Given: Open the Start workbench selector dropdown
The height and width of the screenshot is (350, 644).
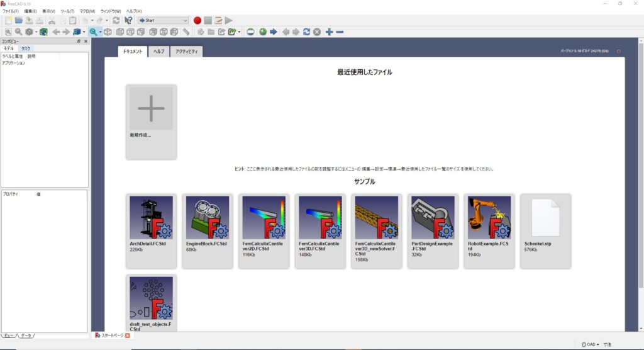Looking at the screenshot, I should point(163,21).
